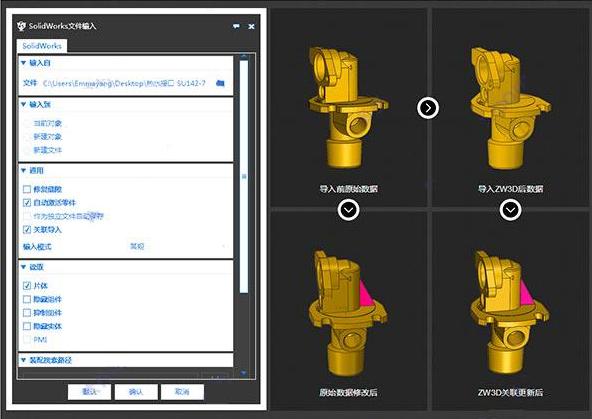Collapse the 输入到 section
This screenshot has width=592, height=419.
pyautogui.click(x=23, y=104)
